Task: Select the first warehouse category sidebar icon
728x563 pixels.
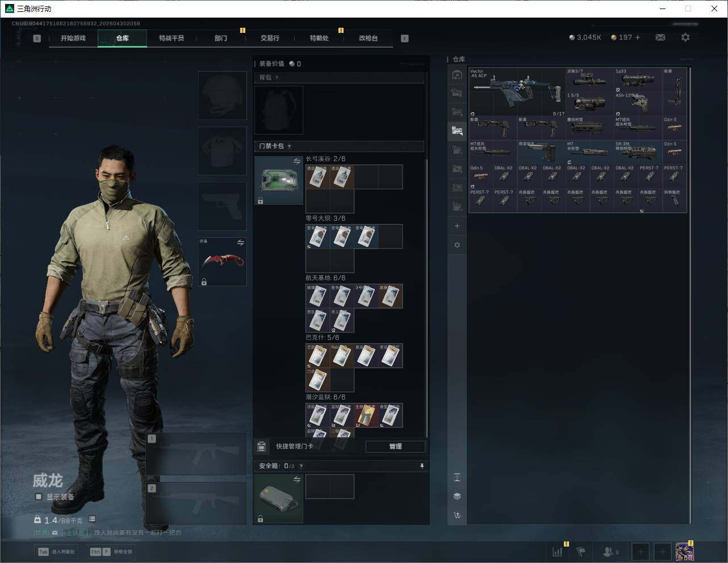Action: (x=457, y=75)
